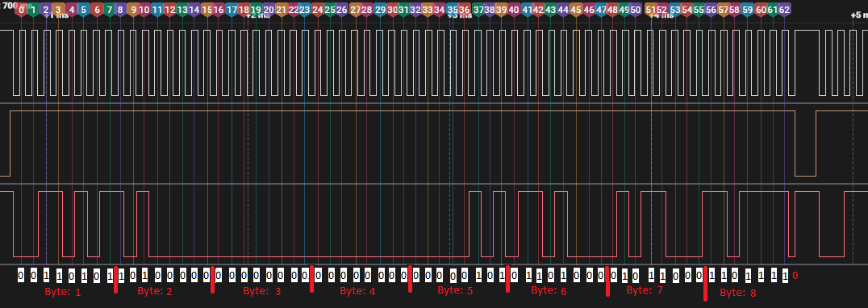
Task: Select timing marker 8
Action: tap(120, 10)
